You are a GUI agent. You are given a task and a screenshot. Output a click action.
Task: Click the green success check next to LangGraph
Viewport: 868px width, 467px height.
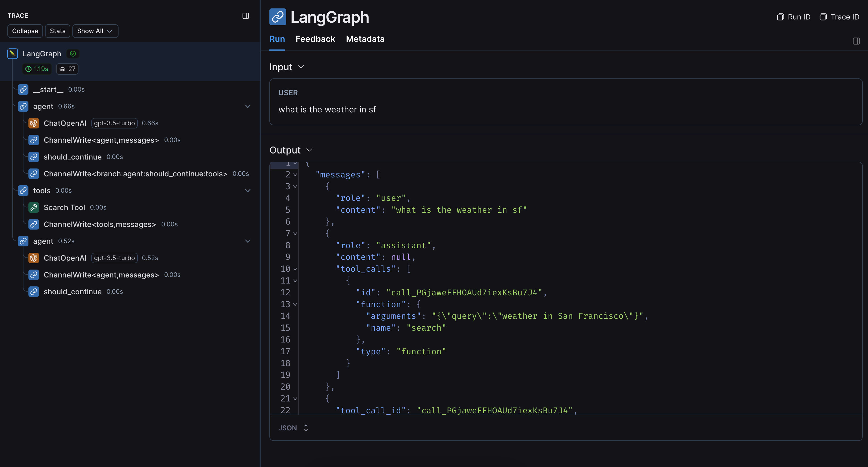pos(73,54)
